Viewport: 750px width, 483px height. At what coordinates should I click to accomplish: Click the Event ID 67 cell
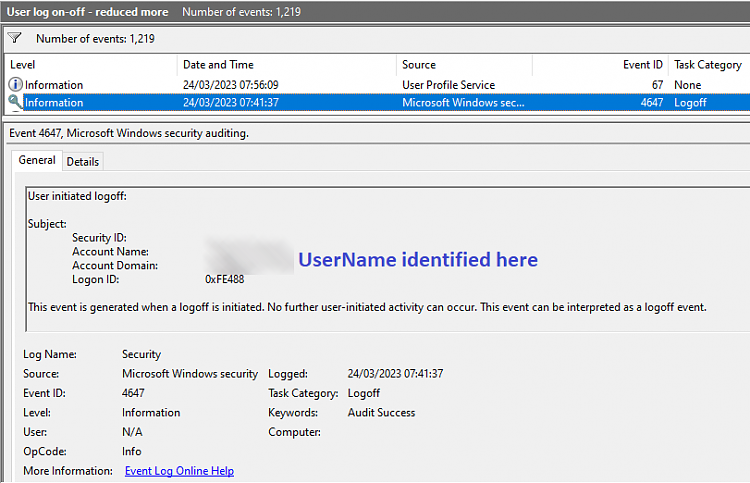click(657, 85)
